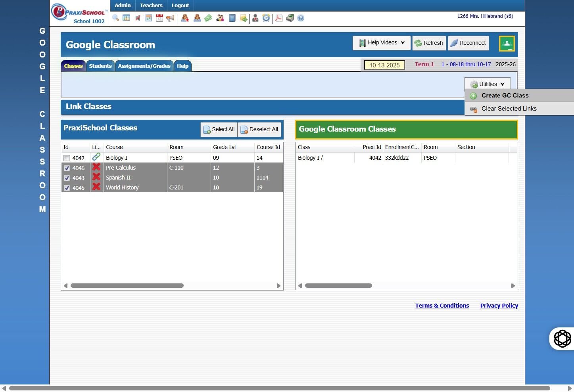Screen dimensions: 574x392
Task: Click the page-level horizontal scrollbar thumb
Action: tap(279, 388)
